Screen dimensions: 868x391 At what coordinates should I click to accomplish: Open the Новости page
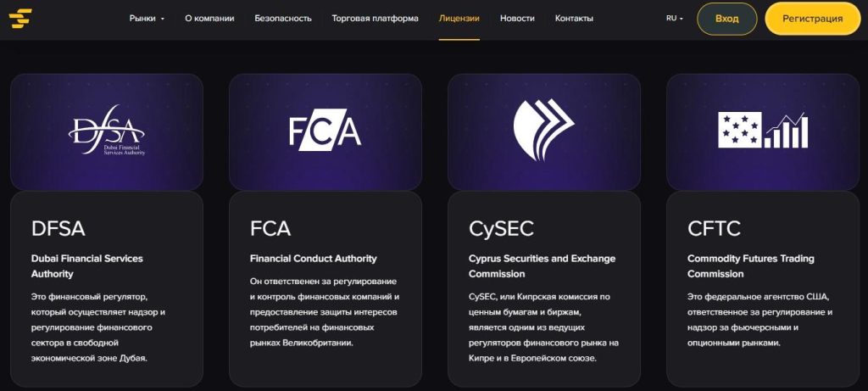pyautogui.click(x=517, y=19)
